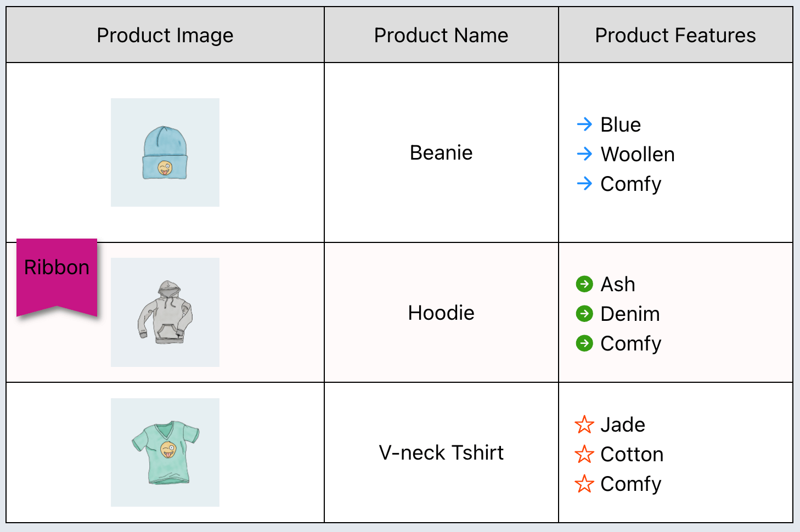Image resolution: width=800 pixels, height=532 pixels.
Task: Click the green circle arrow beside Ash
Action: [584, 284]
